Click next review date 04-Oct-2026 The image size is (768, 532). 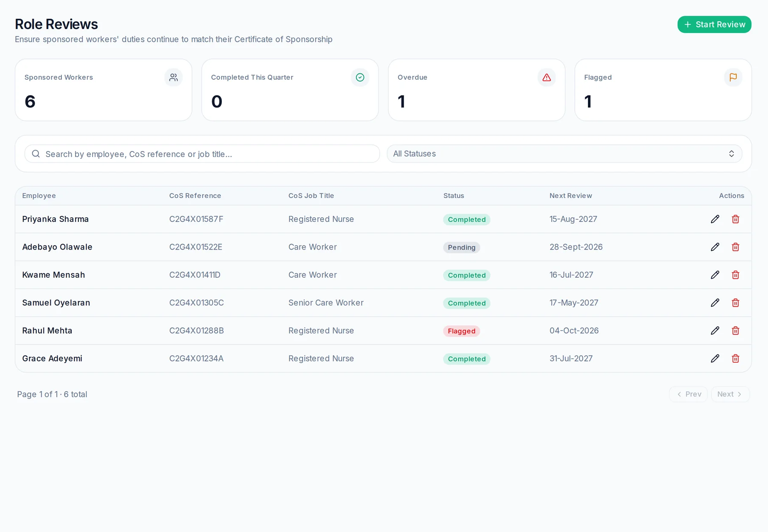574,331
